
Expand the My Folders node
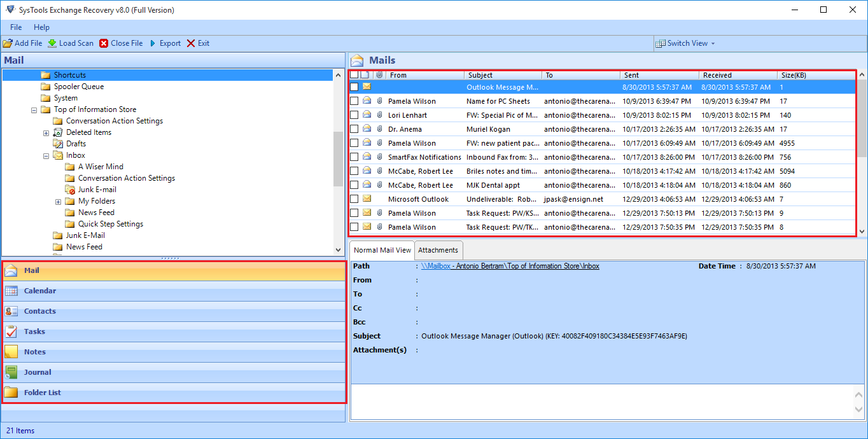(x=58, y=201)
